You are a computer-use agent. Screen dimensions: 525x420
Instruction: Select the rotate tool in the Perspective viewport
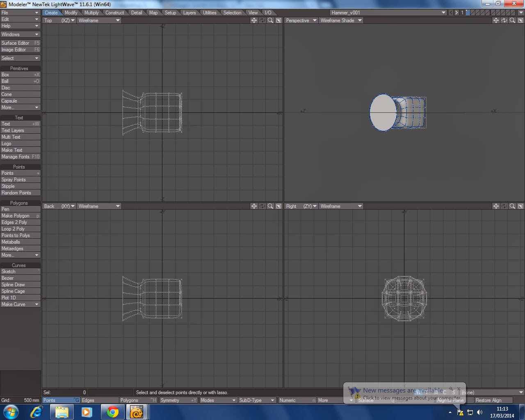504,21
